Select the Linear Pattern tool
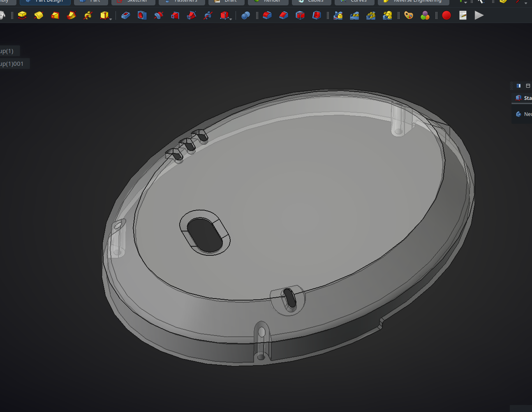The image size is (532, 412). coord(354,16)
